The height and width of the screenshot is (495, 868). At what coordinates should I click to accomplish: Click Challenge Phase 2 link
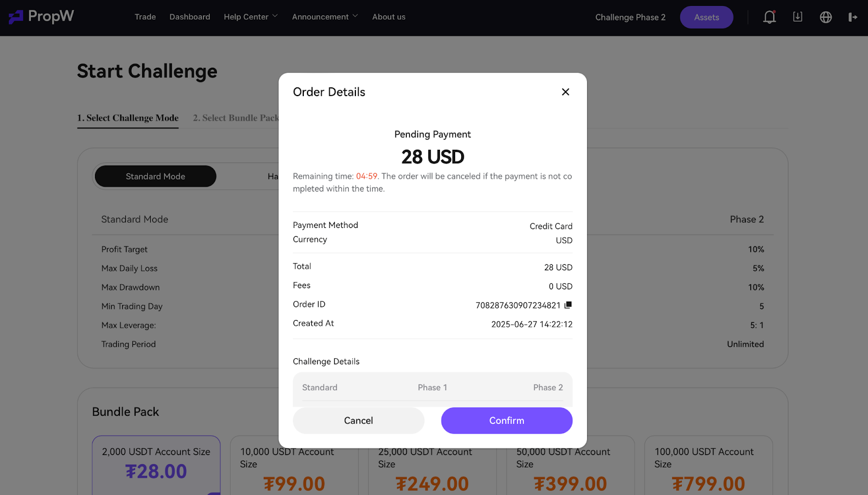pos(630,17)
